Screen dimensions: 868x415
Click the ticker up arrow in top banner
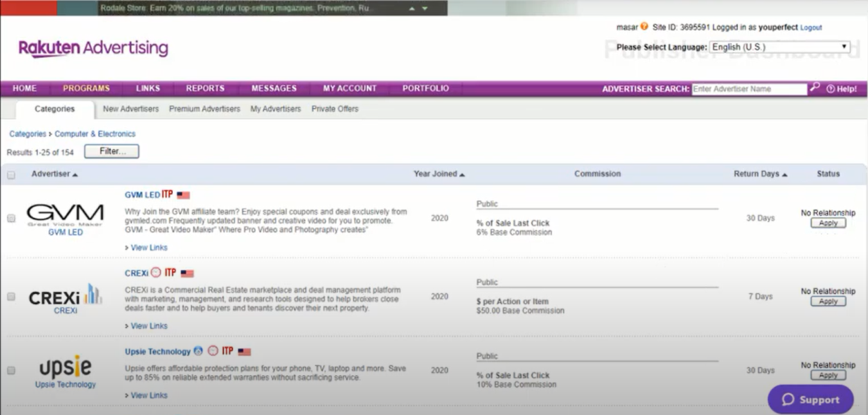pyautogui.click(x=412, y=8)
